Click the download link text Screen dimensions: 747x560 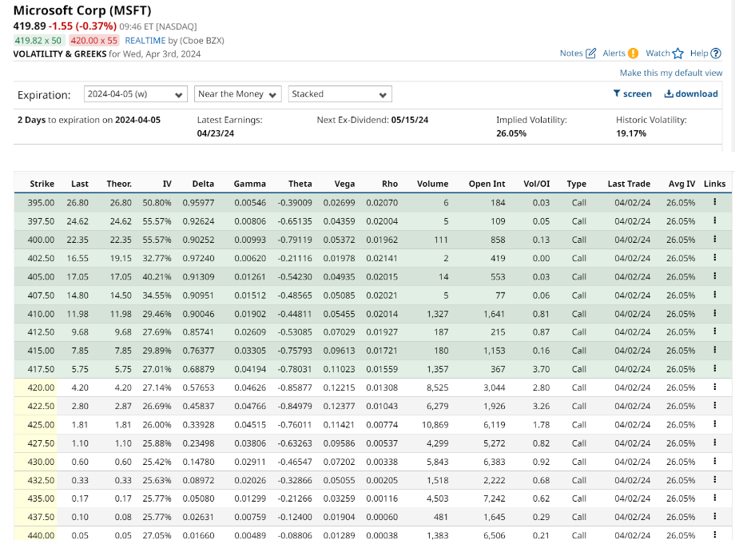(697, 93)
